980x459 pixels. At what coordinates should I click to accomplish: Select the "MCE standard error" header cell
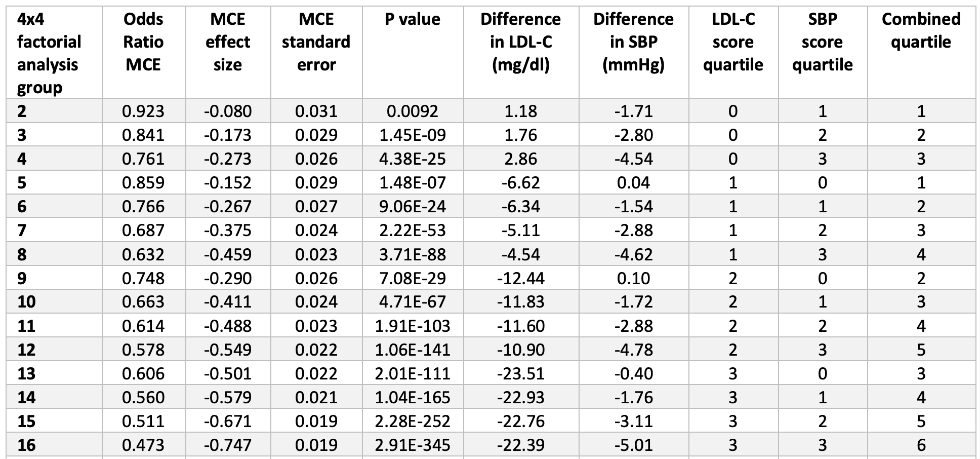(316, 42)
